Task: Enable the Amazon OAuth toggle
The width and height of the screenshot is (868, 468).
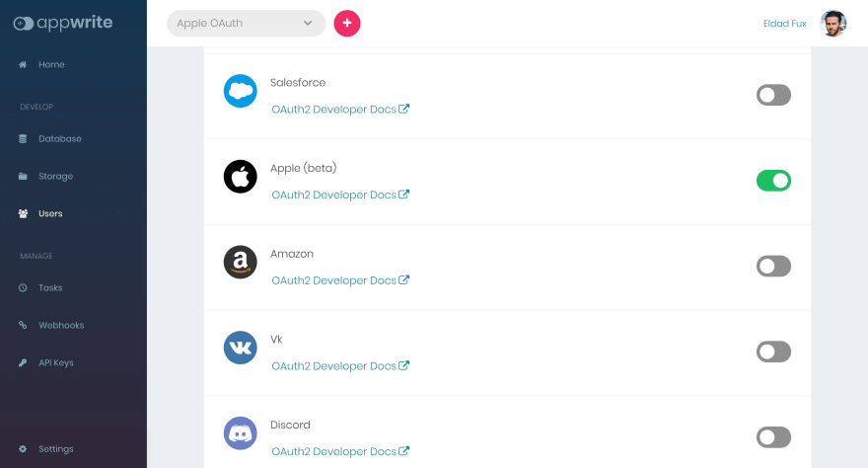Action: pos(773,267)
